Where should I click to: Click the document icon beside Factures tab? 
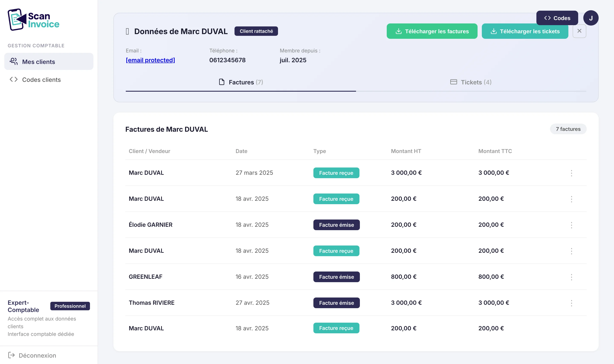[222, 82]
